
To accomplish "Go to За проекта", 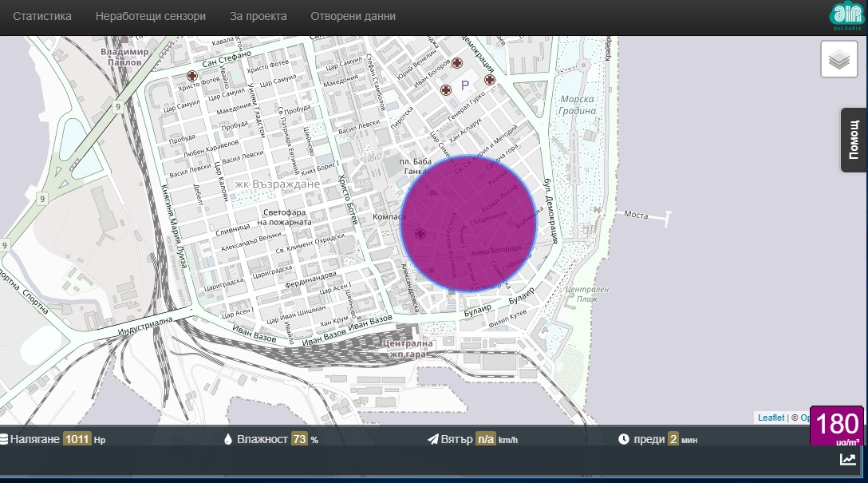I will [258, 16].
